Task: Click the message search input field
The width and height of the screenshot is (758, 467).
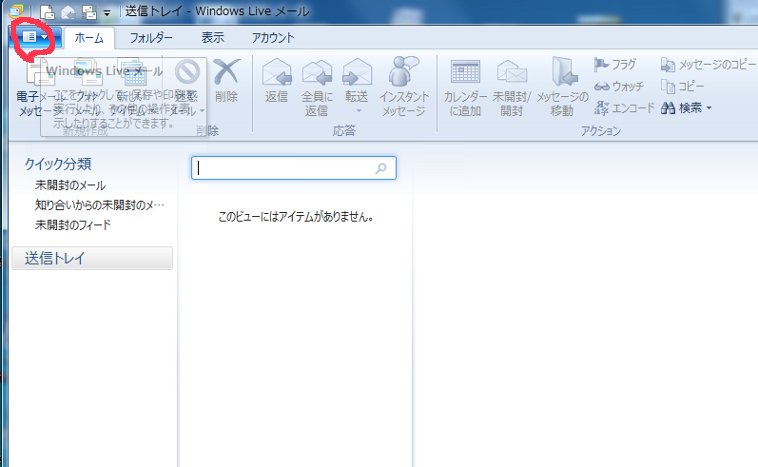Action: (284, 169)
